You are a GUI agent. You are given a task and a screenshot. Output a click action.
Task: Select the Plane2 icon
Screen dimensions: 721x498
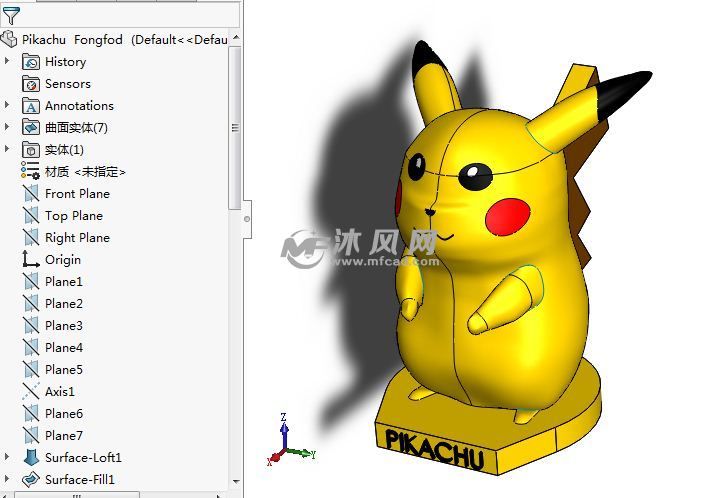pos(31,303)
